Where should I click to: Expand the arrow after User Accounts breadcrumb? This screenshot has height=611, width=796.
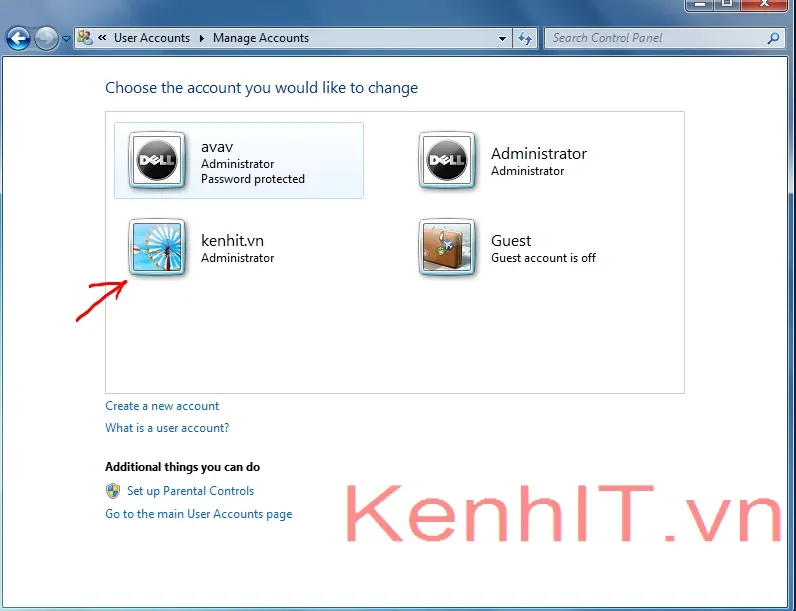pos(201,38)
